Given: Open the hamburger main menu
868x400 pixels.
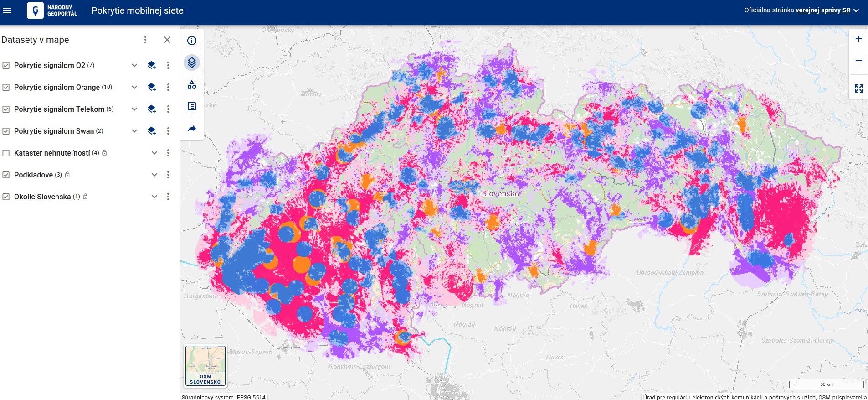Looking at the screenshot, I should coord(7,10).
